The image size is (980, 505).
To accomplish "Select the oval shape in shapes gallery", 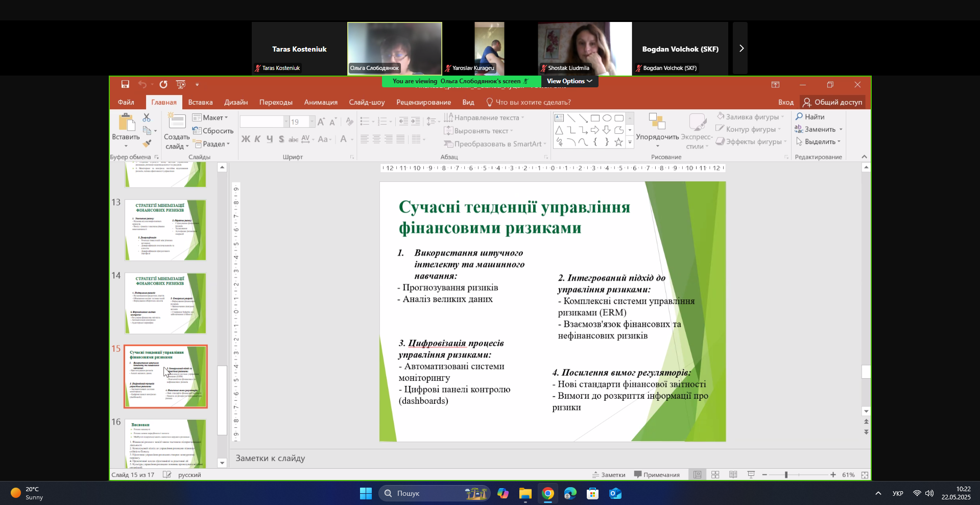I will 607,117.
